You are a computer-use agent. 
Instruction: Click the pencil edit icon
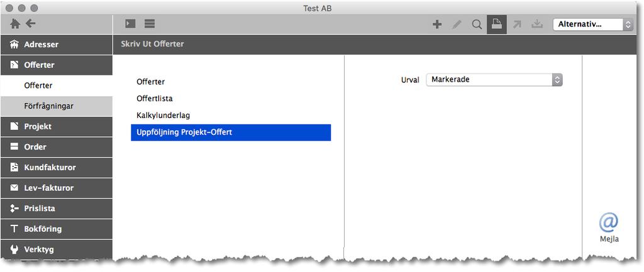click(x=457, y=24)
